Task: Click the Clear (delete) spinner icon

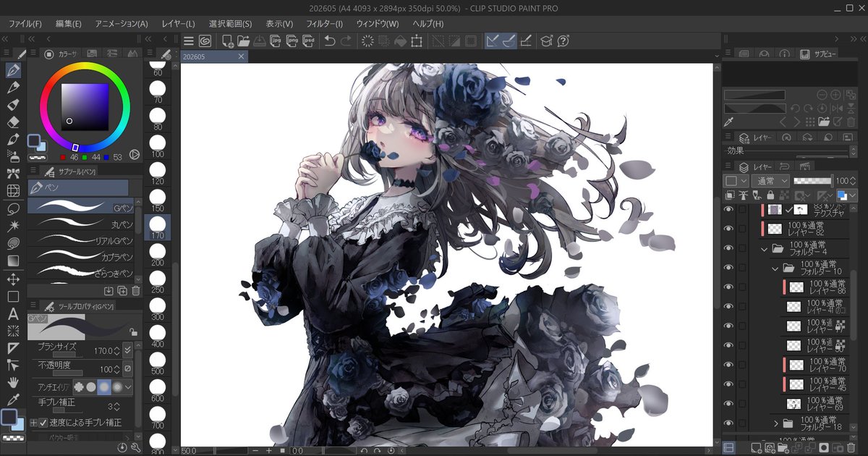Action: pos(367,41)
